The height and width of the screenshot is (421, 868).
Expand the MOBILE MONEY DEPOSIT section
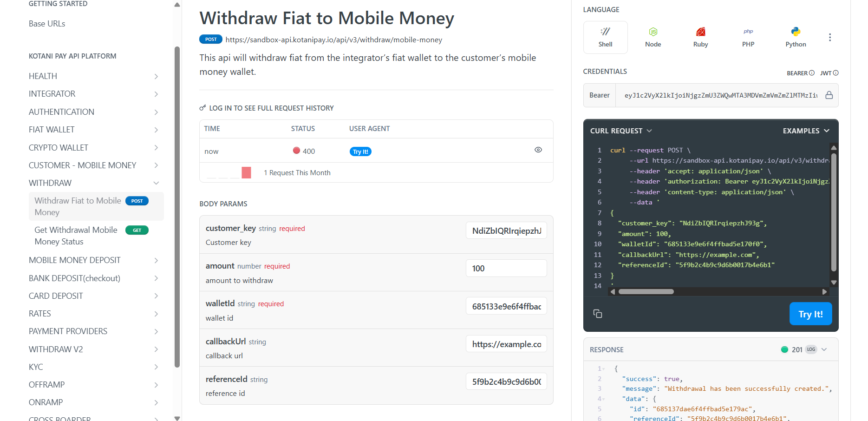94,260
